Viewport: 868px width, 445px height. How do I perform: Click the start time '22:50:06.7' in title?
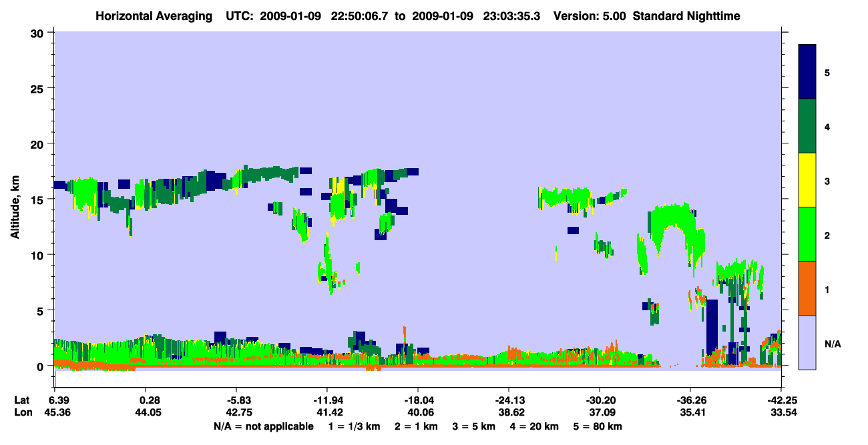(x=359, y=15)
